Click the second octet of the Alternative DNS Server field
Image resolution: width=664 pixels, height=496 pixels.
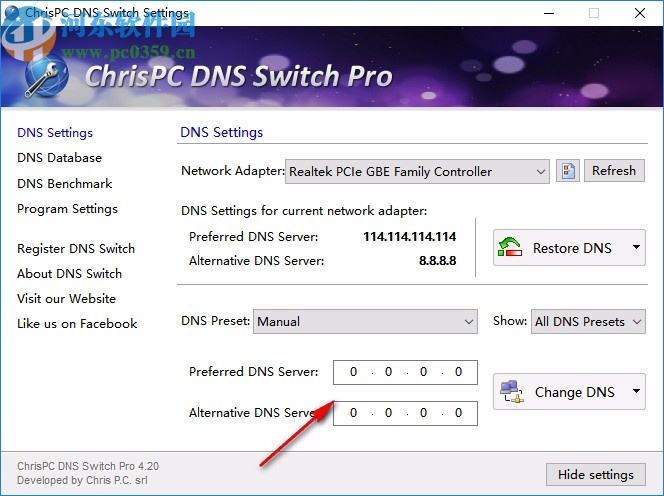point(388,413)
